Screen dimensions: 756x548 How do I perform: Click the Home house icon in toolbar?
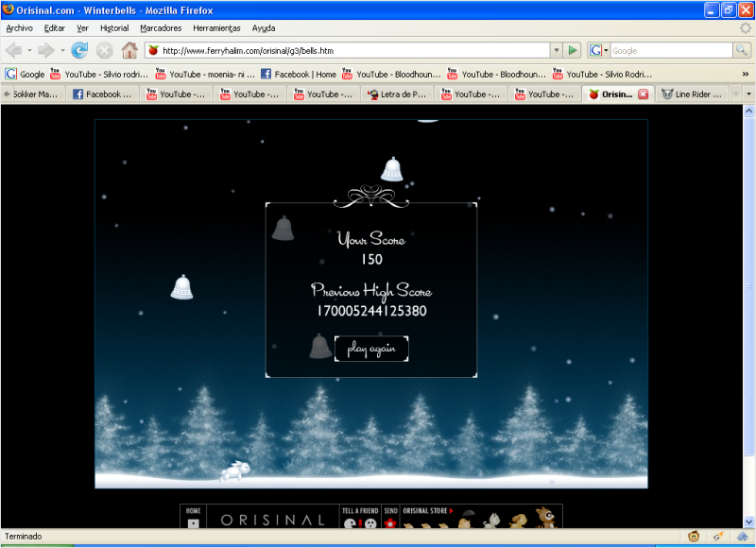point(129,50)
